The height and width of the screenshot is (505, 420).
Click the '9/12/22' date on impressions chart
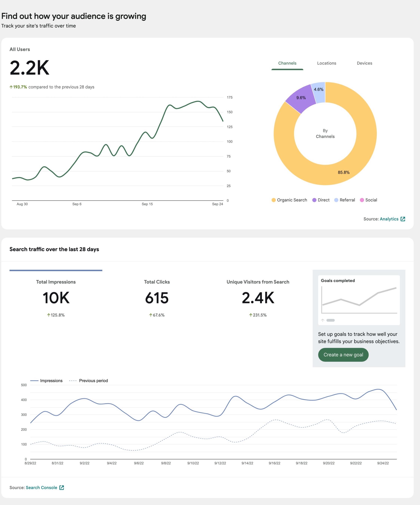coord(220,463)
